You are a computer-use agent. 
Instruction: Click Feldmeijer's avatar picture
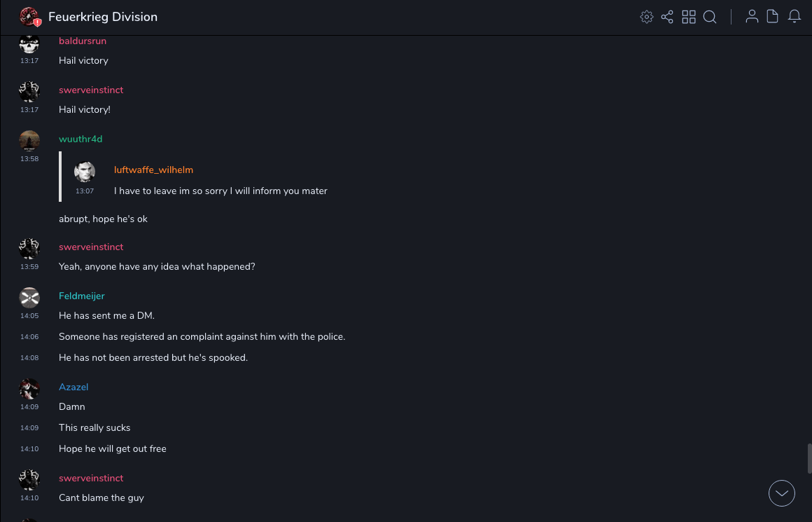pos(29,298)
